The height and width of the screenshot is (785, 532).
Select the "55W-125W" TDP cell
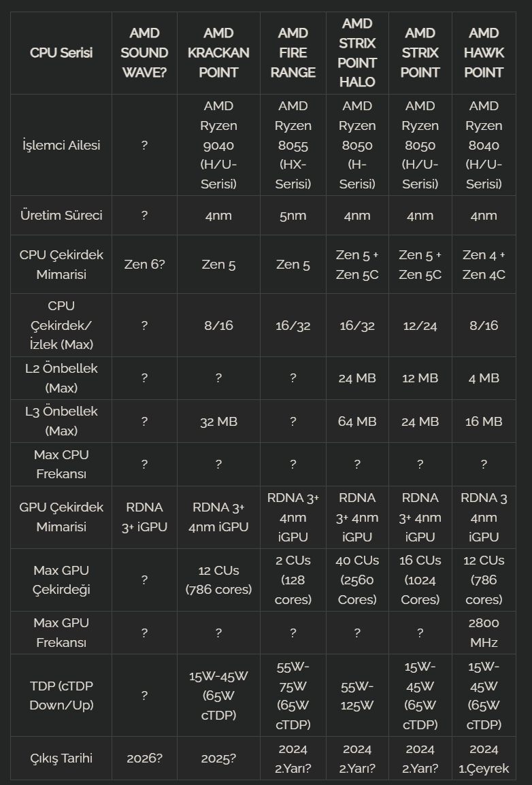click(x=357, y=696)
